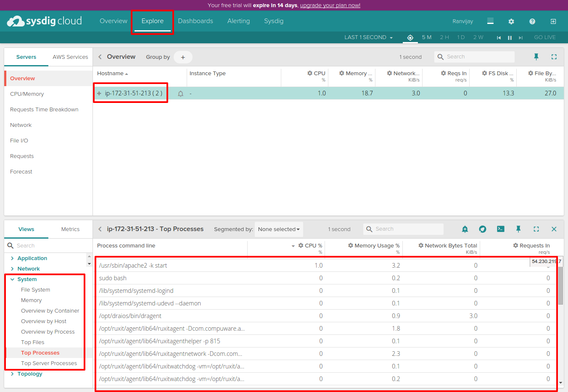Select the 2 H time span

click(x=444, y=37)
